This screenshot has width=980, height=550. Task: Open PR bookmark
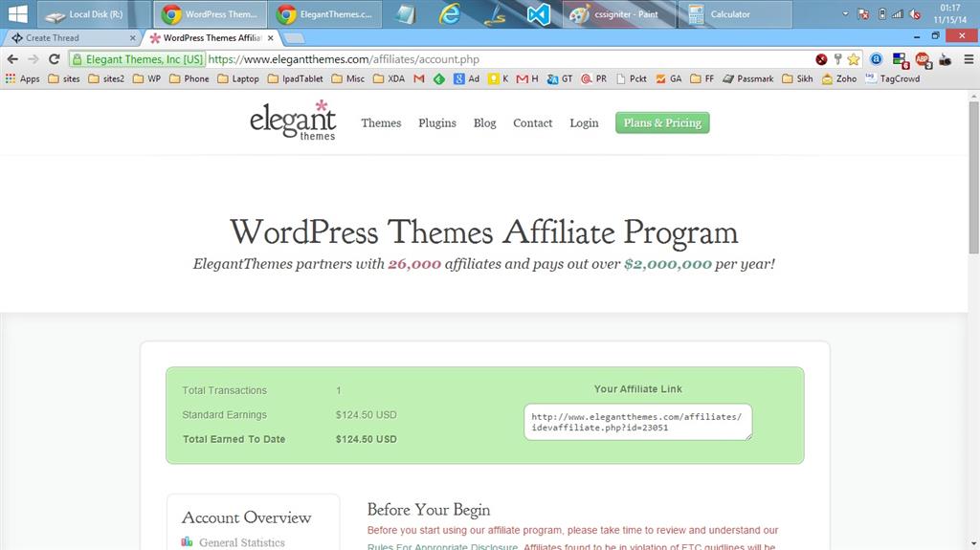(593, 78)
